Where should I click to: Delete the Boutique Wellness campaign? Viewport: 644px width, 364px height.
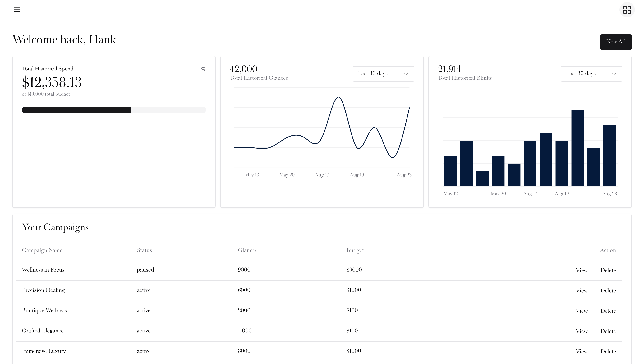[608, 311]
